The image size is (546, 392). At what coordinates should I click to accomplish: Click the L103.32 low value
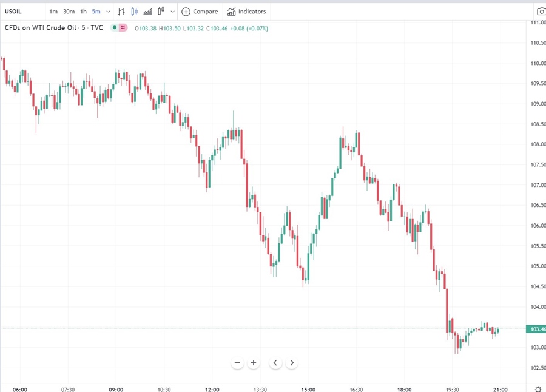[x=194, y=29]
